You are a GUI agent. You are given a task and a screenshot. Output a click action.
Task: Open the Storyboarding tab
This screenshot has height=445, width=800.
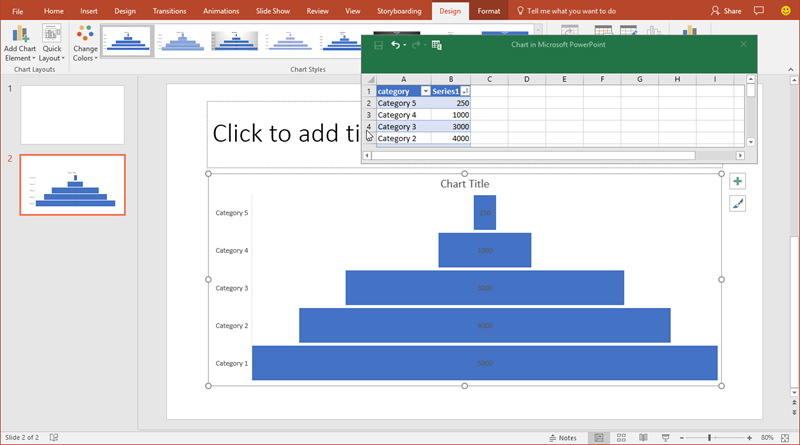point(399,11)
